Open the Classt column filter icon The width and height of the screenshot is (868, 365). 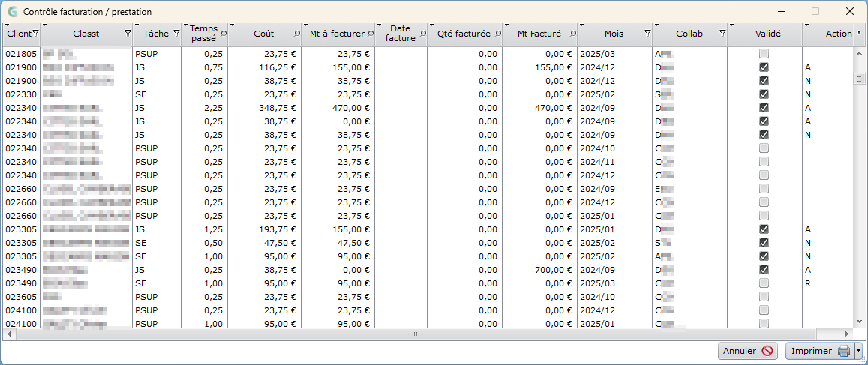[128, 34]
